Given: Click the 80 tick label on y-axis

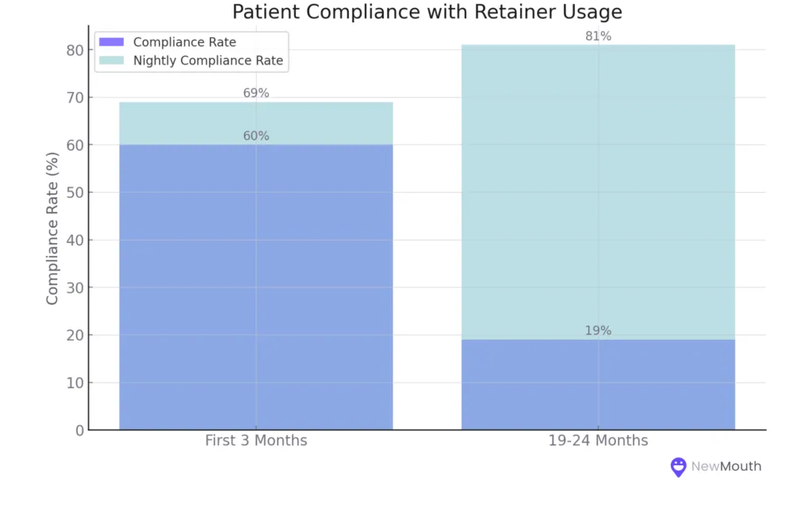Looking at the screenshot, I should [75, 50].
